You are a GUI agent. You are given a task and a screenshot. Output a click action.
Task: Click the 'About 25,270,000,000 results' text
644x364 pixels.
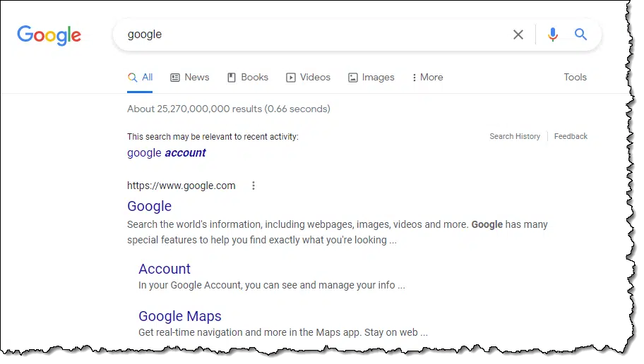pos(228,109)
